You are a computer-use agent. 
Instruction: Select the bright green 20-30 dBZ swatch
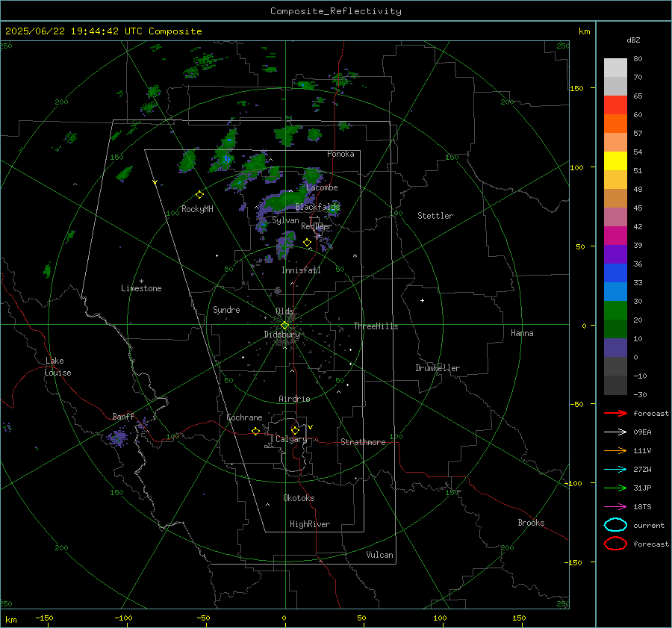(615, 311)
